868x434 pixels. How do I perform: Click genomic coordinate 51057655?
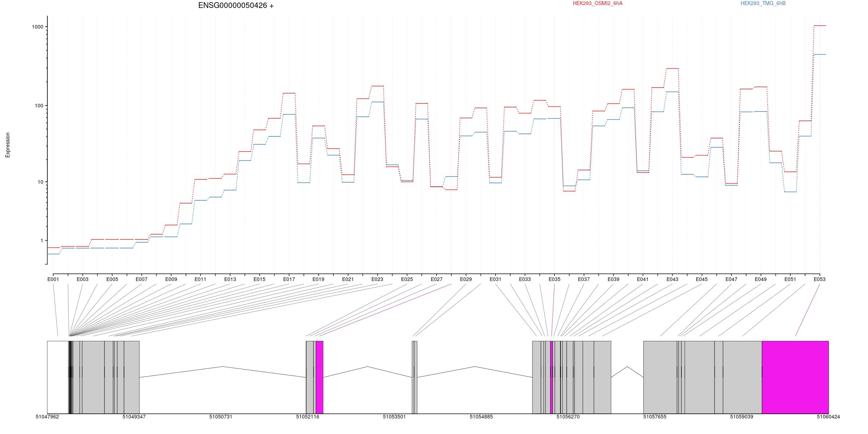click(655, 417)
